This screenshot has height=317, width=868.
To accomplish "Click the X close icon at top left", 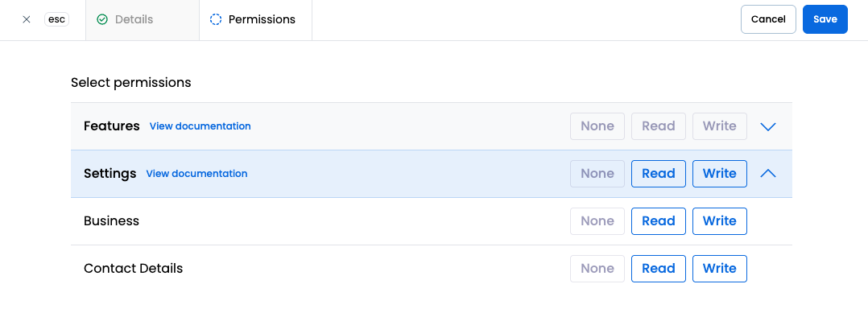I will pyautogui.click(x=26, y=19).
